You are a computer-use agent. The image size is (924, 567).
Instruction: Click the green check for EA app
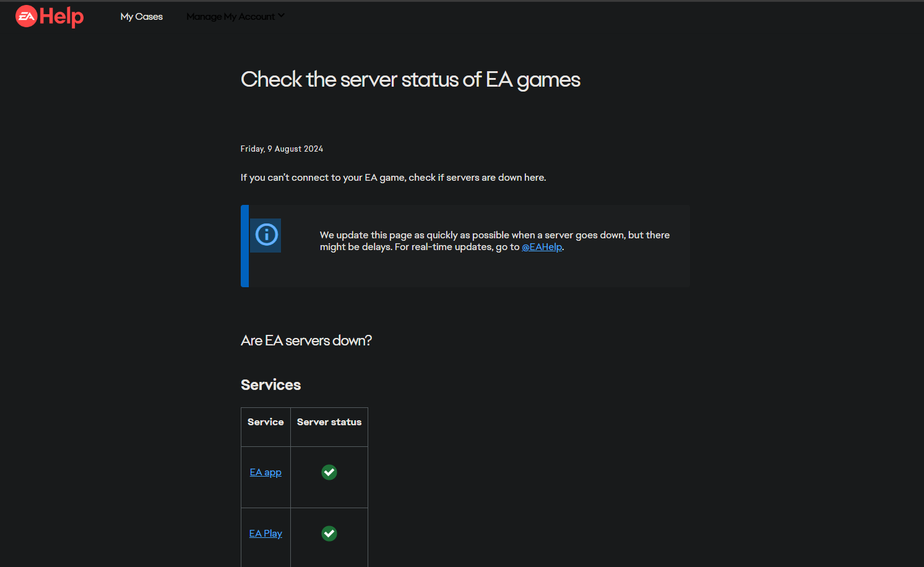coord(329,472)
